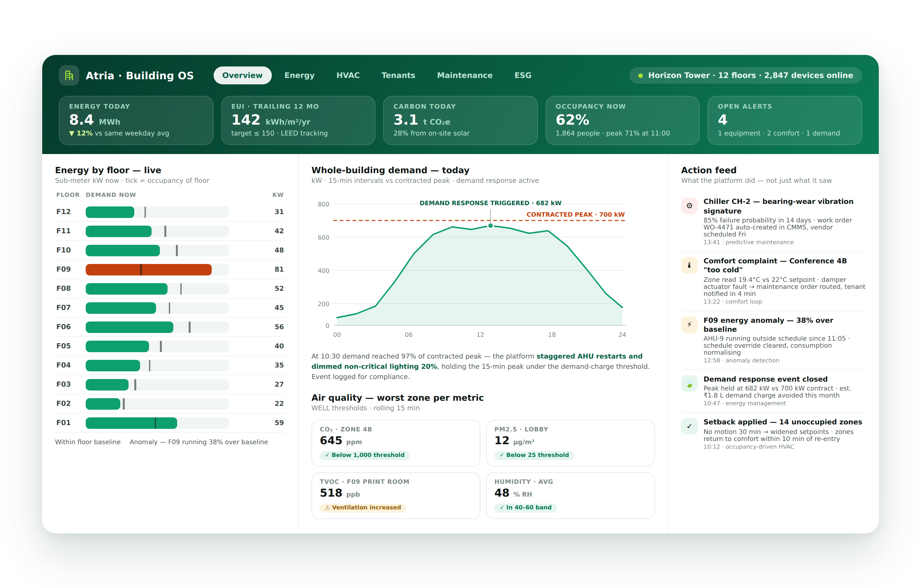Open the Setback applied 14 zones item
This screenshot has height=588, width=921.
[x=773, y=434]
